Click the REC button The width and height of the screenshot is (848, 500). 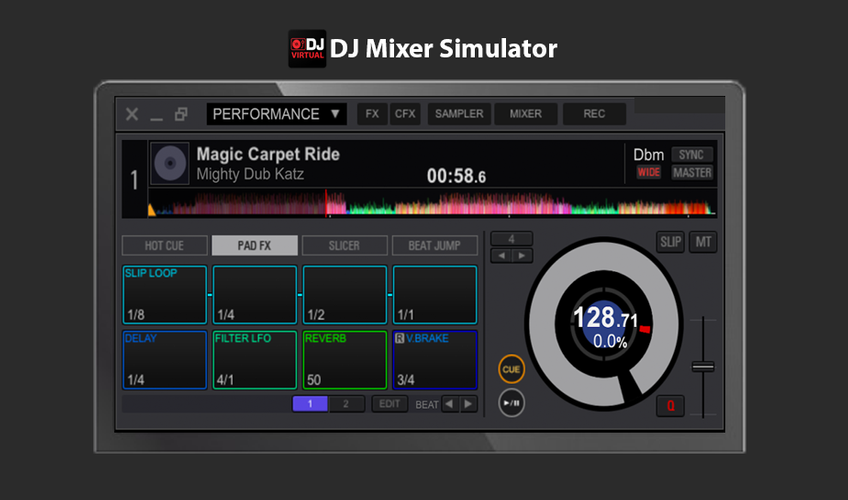click(594, 114)
